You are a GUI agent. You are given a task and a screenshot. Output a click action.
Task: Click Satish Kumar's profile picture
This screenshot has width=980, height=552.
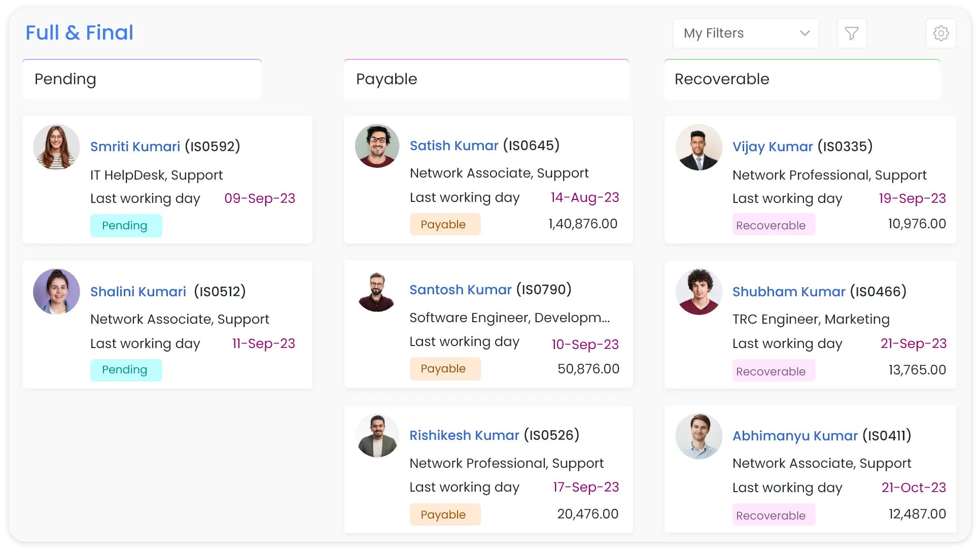coord(377,146)
